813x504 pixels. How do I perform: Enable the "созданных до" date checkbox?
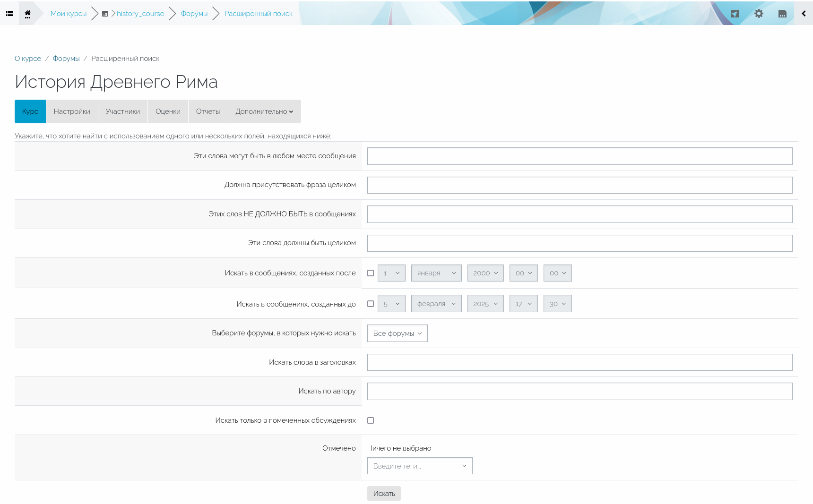click(x=371, y=304)
